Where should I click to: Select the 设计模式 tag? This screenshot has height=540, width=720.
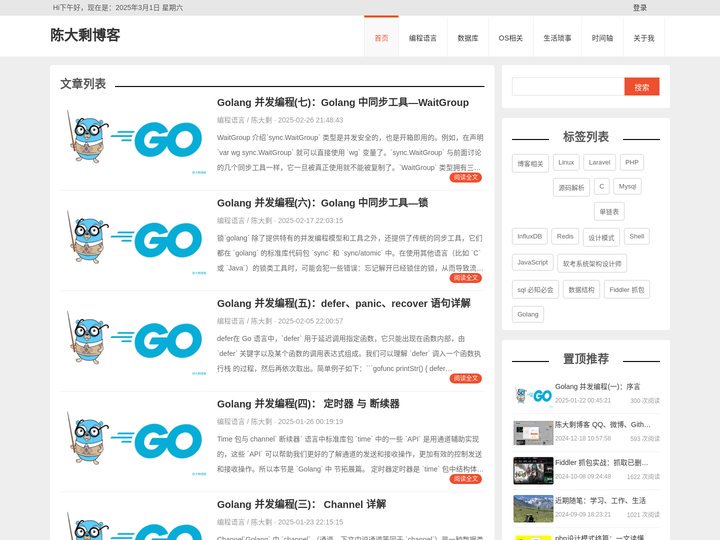[x=601, y=237]
